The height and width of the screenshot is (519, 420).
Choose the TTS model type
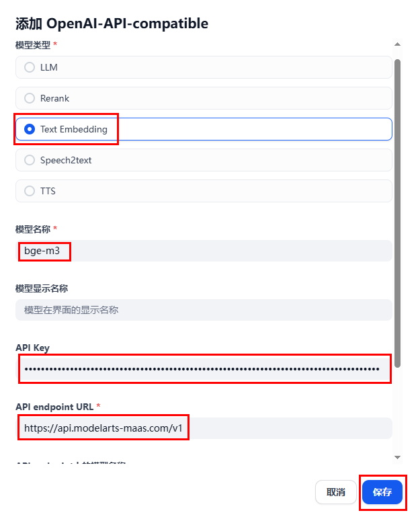tap(204, 191)
